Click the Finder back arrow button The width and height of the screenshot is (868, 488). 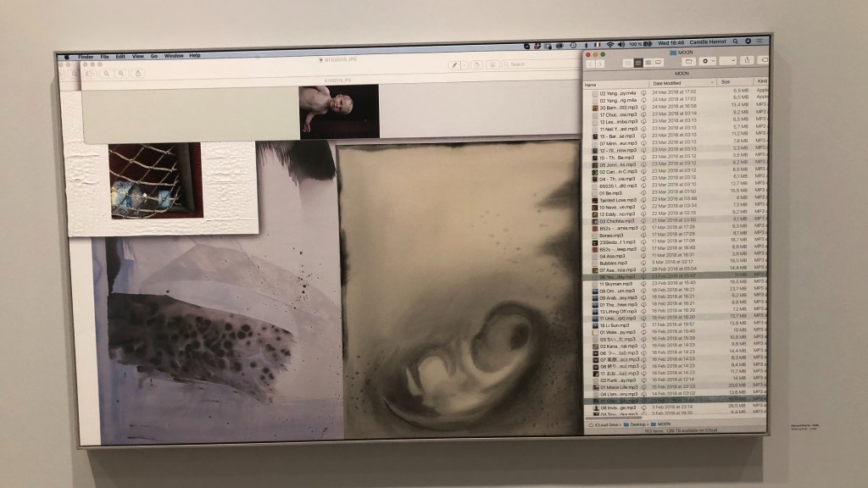point(593,64)
